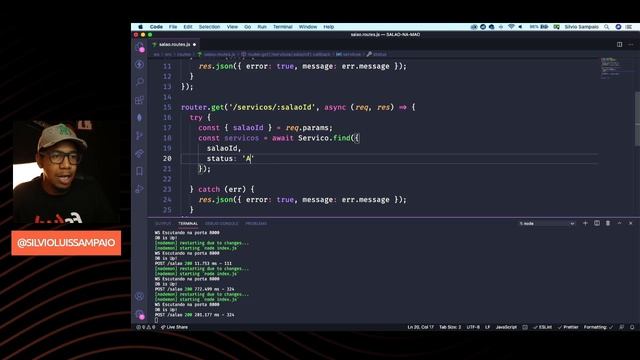Click 'req.params' on line 17
640x360 pixels.
pos(309,128)
